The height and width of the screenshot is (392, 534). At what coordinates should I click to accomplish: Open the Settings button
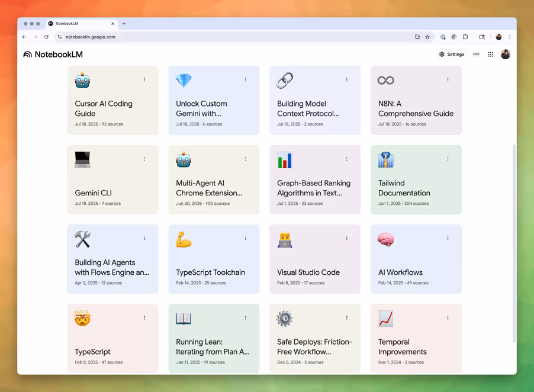[x=452, y=54]
